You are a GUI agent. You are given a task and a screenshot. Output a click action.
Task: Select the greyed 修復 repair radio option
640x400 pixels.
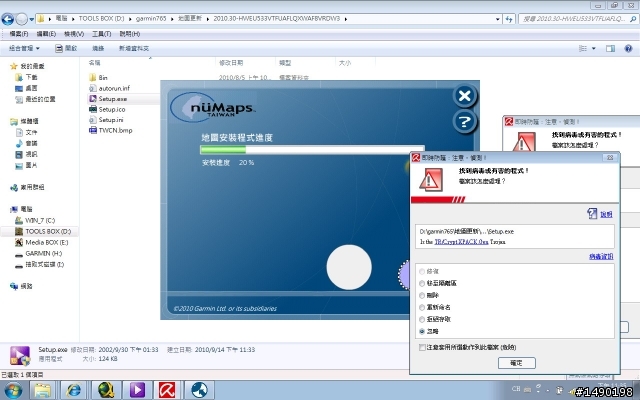point(422,271)
